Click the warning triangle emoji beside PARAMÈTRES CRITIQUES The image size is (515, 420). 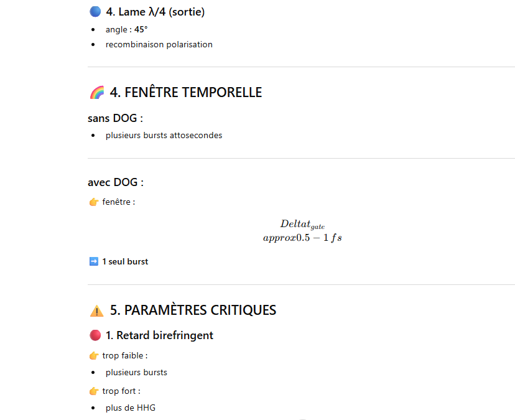[x=97, y=310]
